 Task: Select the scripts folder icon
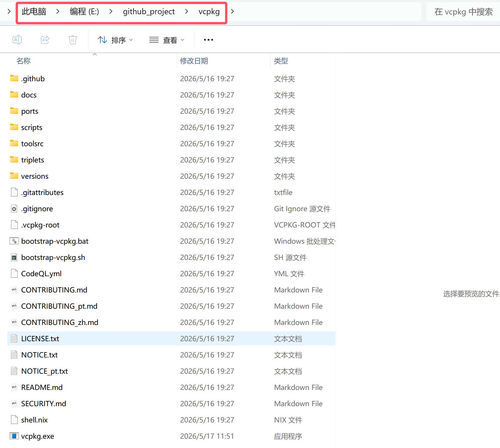14,127
